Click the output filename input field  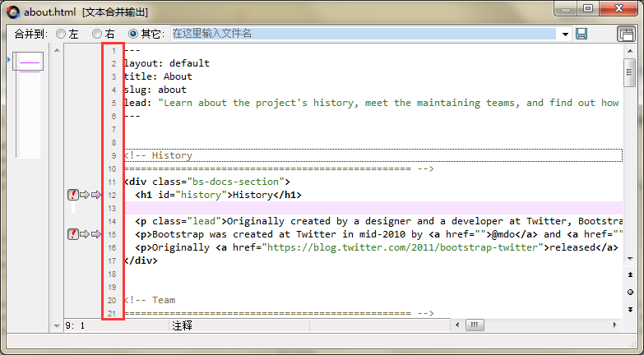(362, 34)
